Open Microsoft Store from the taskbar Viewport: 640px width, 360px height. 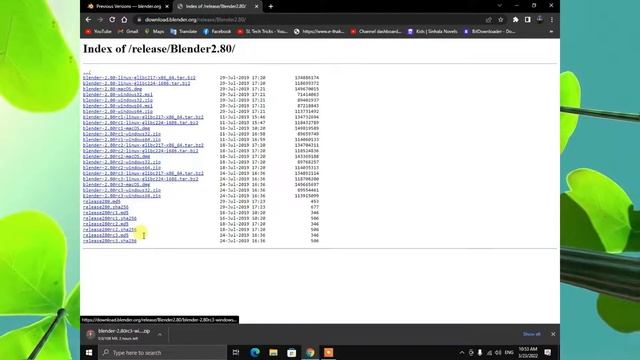pos(291,353)
